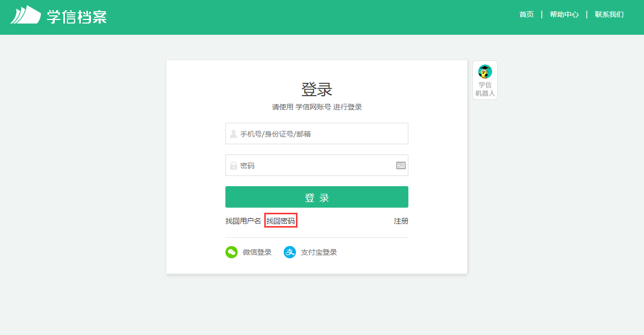The image size is (644, 335).
Task: Click the green WeChat icon
Action: (232, 252)
